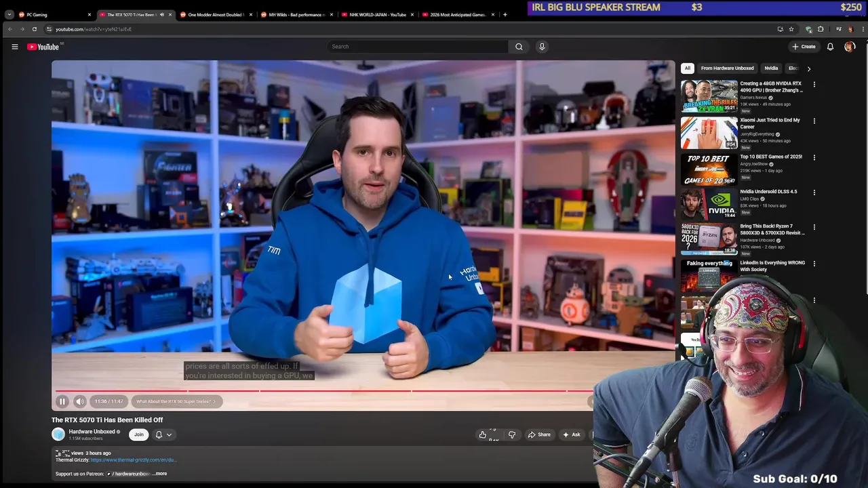This screenshot has width=868, height=488.
Task: Open options for Nvidia Undersold DLSS 4.5 video
Action: tap(814, 192)
